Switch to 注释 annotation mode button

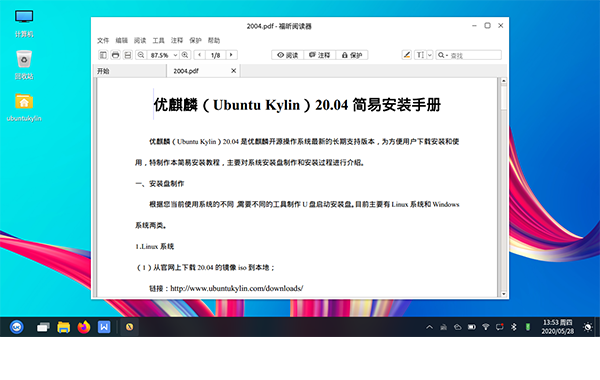point(320,55)
